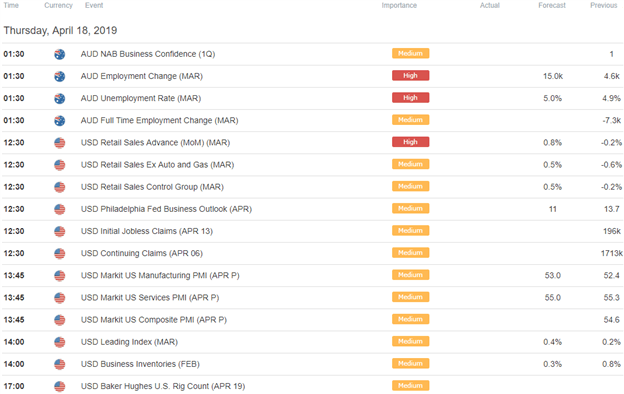Click Medium badge for USD Continuing Claims

click(410, 253)
